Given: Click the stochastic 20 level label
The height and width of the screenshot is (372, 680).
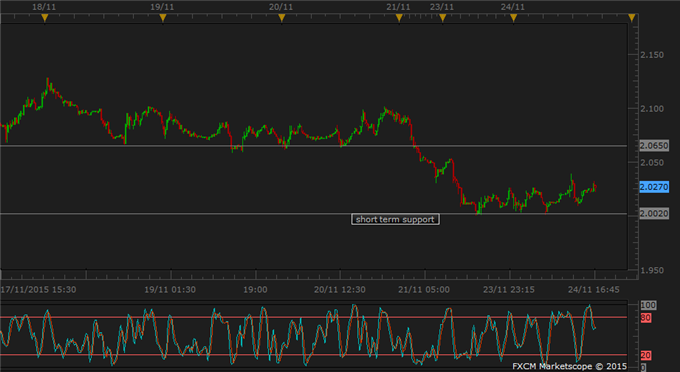Looking at the screenshot, I should [646, 355].
